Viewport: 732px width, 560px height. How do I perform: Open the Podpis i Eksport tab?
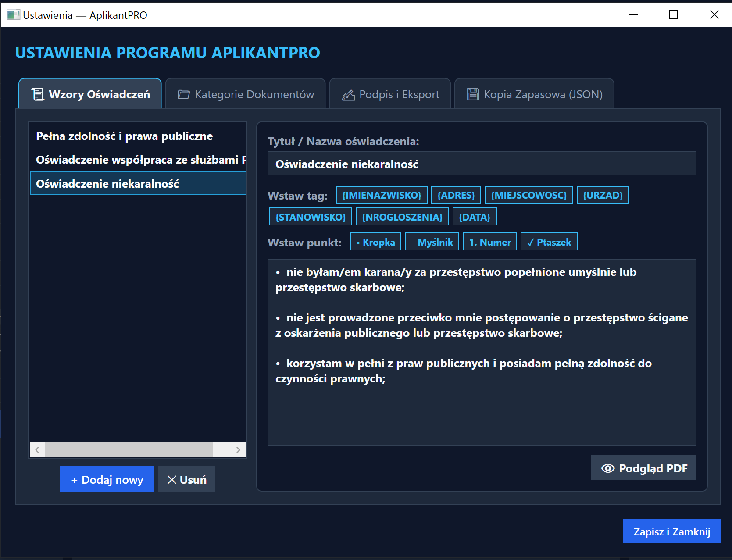(x=390, y=94)
